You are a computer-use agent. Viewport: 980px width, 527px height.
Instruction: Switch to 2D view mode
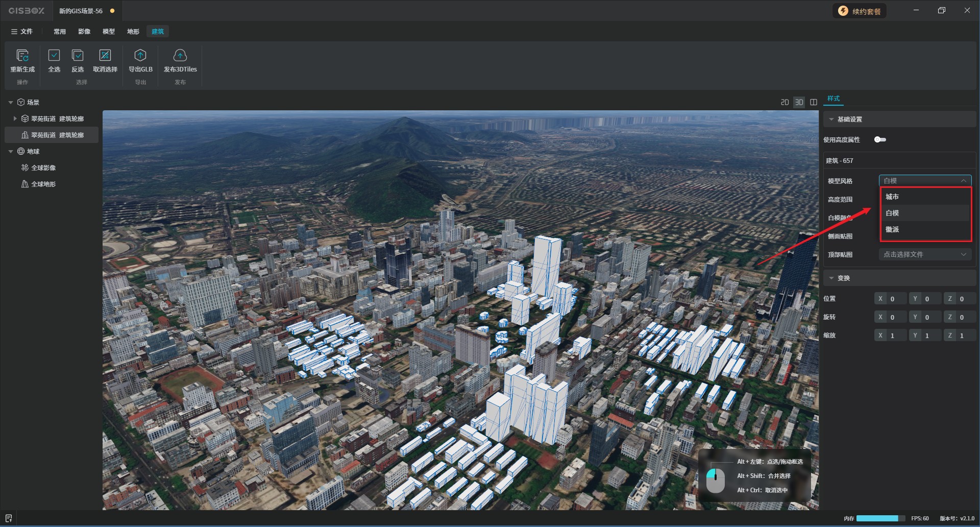[785, 102]
